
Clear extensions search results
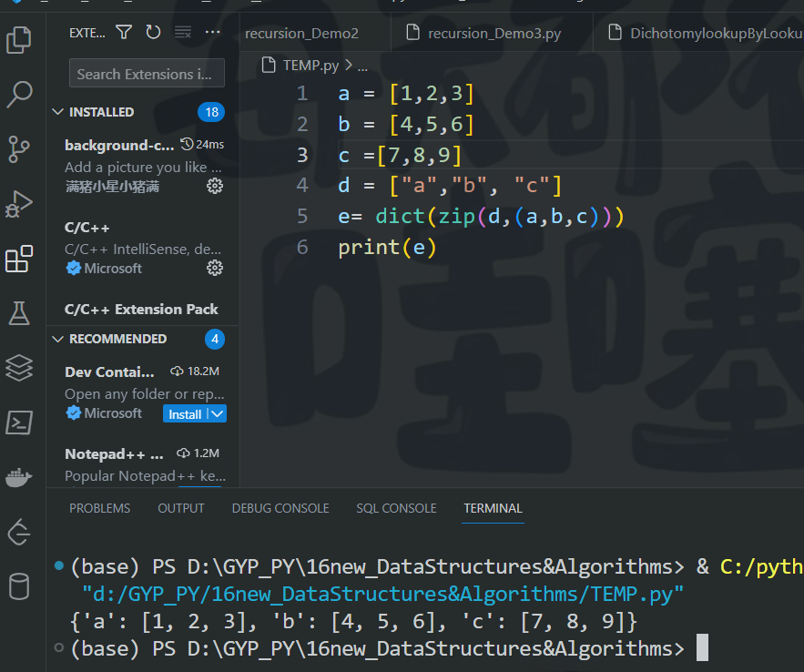[x=182, y=33]
